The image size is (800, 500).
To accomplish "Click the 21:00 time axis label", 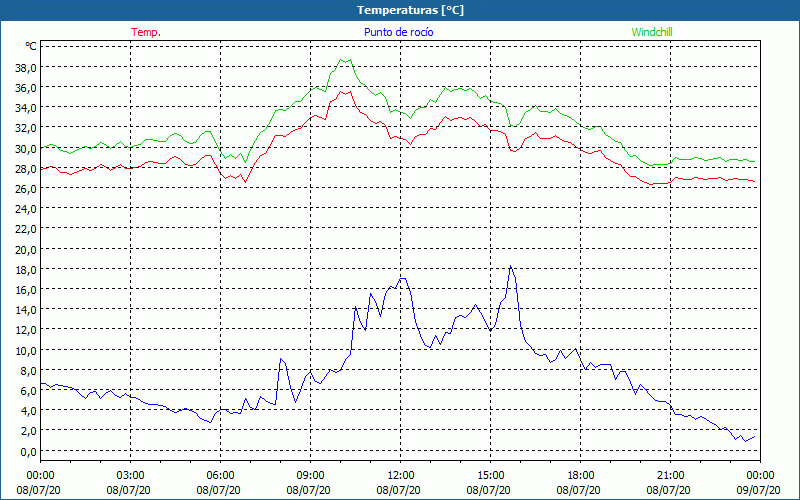I will [670, 476].
